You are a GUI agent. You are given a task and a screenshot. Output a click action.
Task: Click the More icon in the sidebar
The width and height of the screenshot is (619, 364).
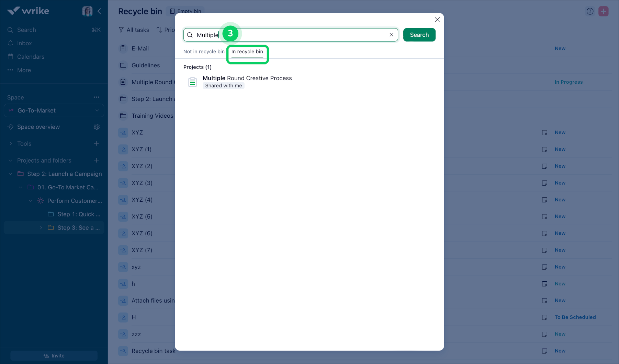(10, 70)
